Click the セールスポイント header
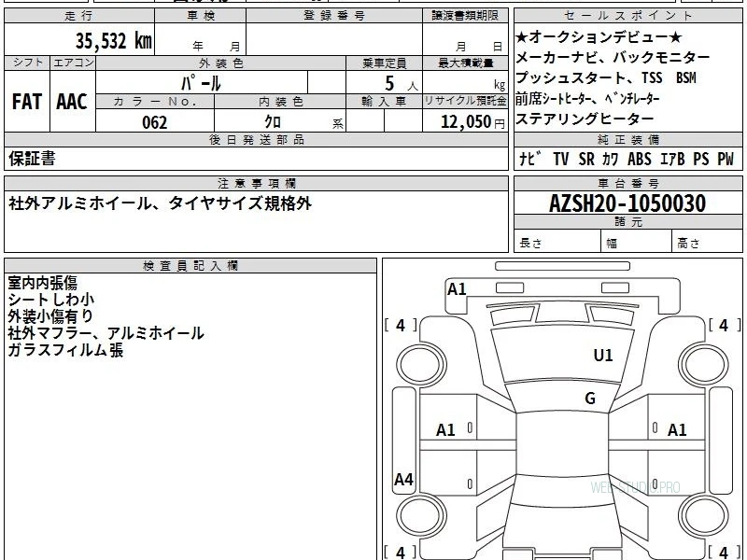 (627, 16)
